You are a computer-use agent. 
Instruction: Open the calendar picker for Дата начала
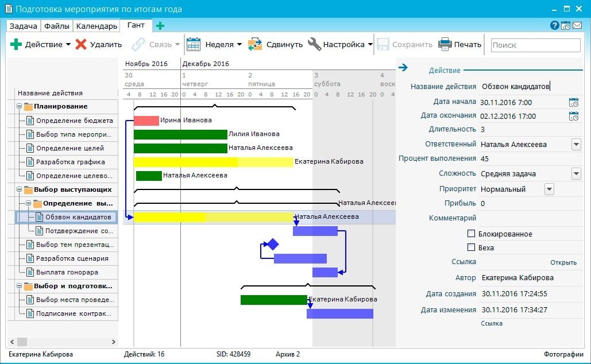pos(573,102)
